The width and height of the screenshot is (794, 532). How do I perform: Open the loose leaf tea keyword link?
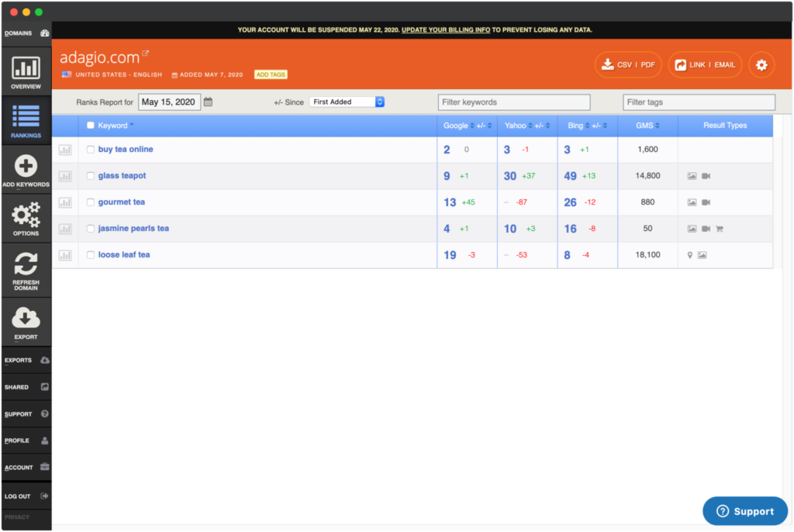click(x=124, y=255)
